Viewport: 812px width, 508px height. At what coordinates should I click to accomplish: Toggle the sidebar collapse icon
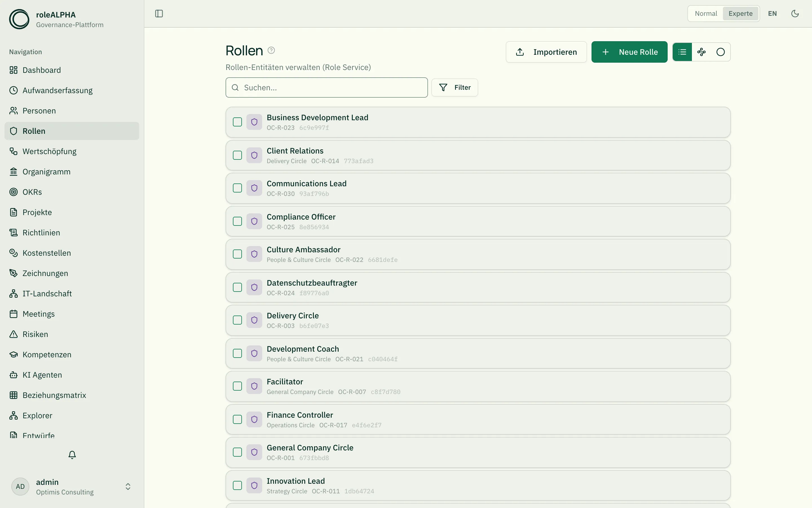pyautogui.click(x=159, y=14)
